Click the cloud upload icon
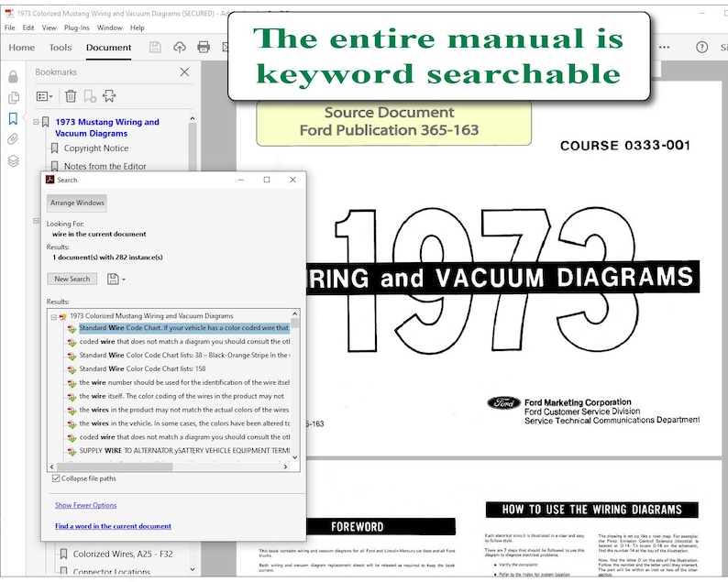Image resolution: width=728 pixels, height=582 pixels. tap(180, 48)
